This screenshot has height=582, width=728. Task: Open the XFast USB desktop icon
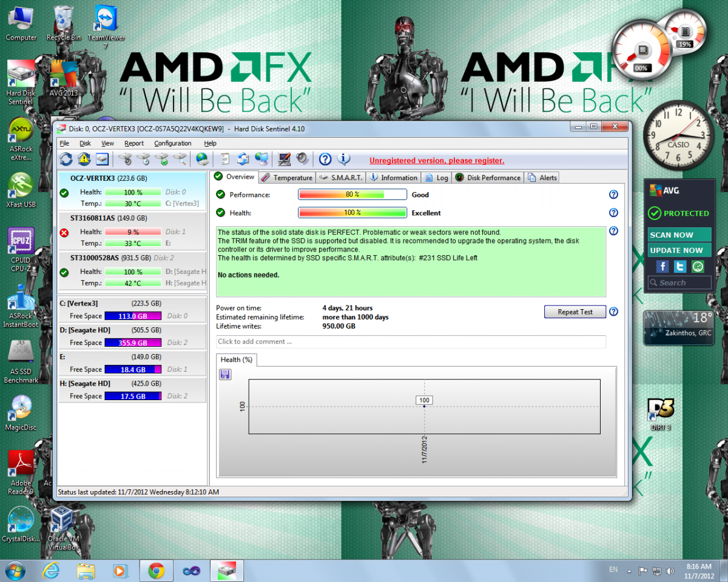click(x=21, y=190)
